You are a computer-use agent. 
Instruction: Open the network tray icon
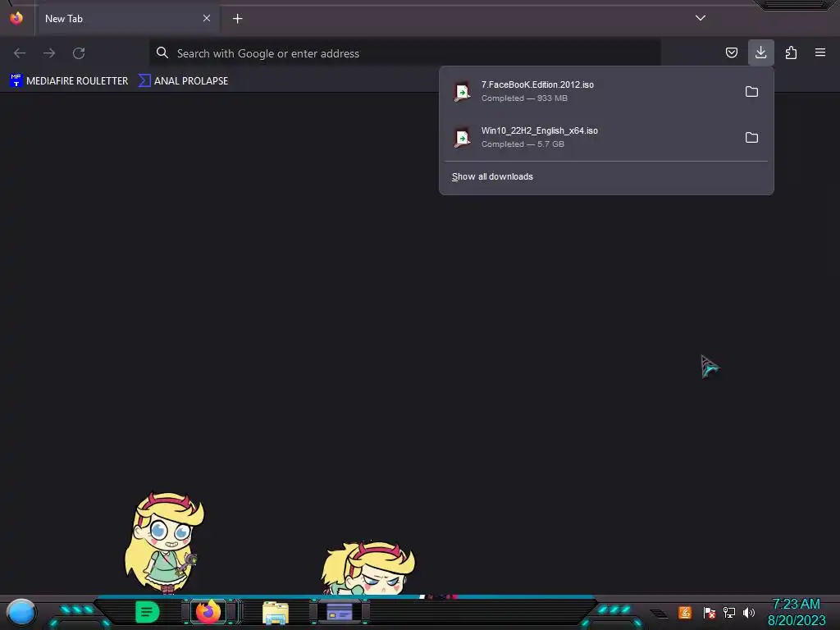click(x=728, y=612)
